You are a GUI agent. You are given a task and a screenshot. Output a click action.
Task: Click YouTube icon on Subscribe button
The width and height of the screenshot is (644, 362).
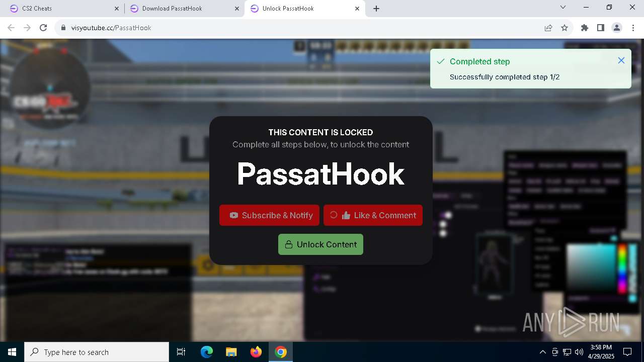coord(234,215)
